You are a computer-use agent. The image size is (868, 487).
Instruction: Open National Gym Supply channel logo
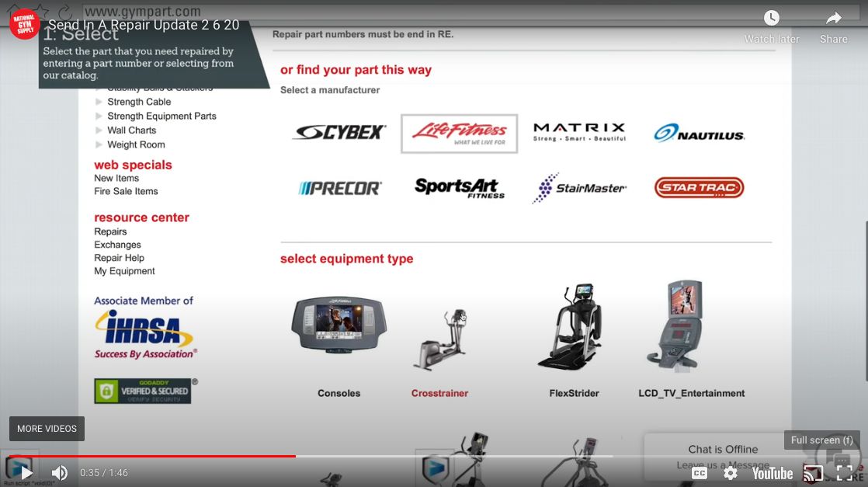click(x=24, y=24)
